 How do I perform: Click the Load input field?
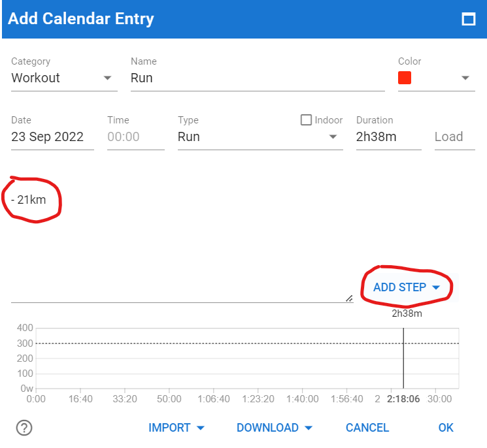pos(455,137)
